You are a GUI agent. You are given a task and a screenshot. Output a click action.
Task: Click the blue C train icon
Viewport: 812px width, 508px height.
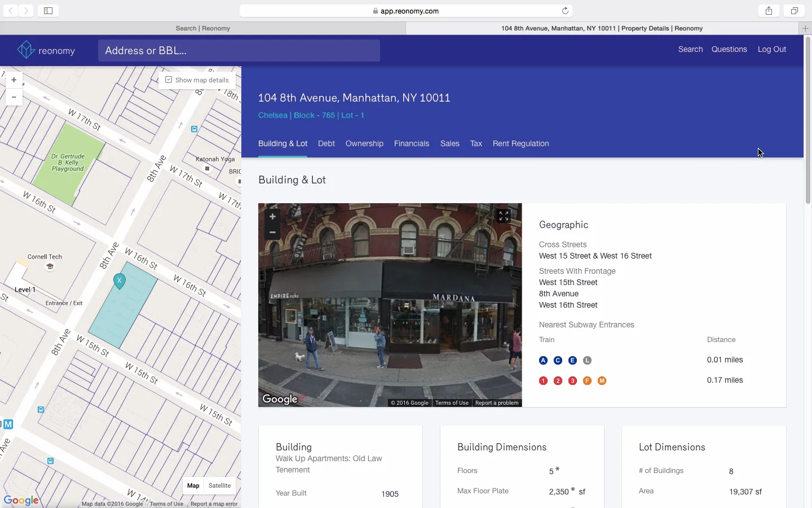(x=558, y=361)
